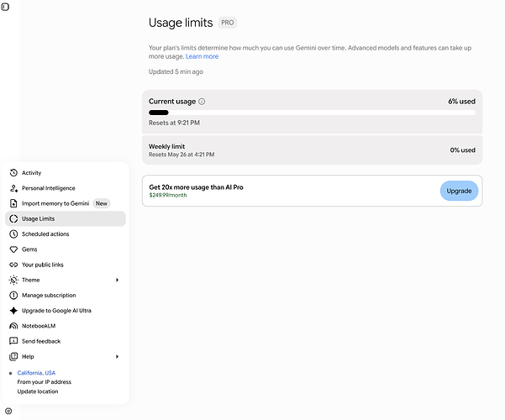Click the '$249.99/month' price text
Viewport: 505px width, 420px height.
point(168,195)
